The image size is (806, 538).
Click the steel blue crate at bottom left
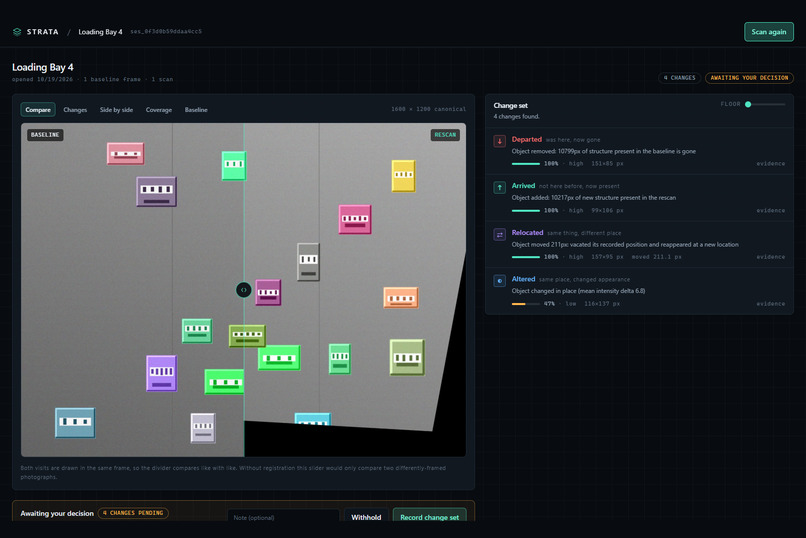pyautogui.click(x=75, y=423)
